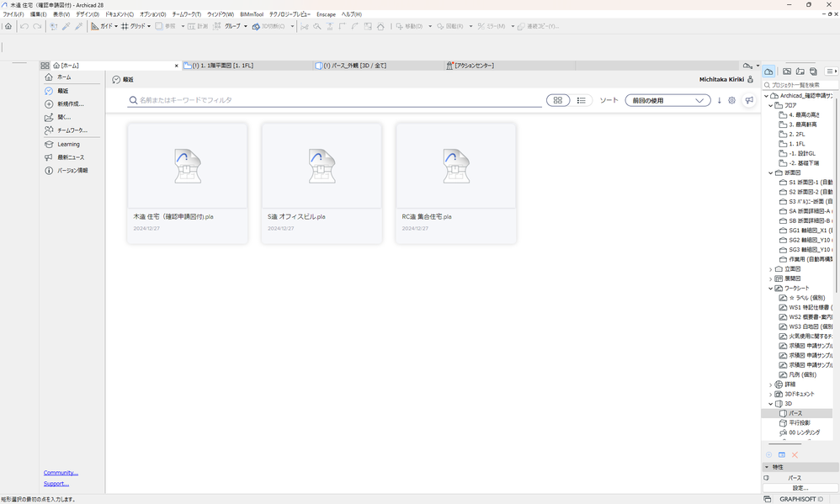Click the 3D切断 cutting planes icon
Viewport: 840px width, 504px height.
[256, 26]
